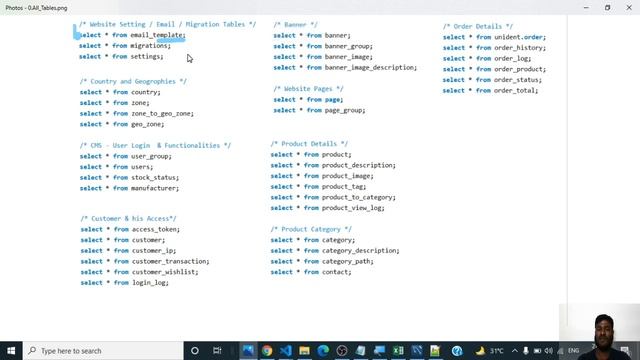Restore down the Photos window

(607, 7)
